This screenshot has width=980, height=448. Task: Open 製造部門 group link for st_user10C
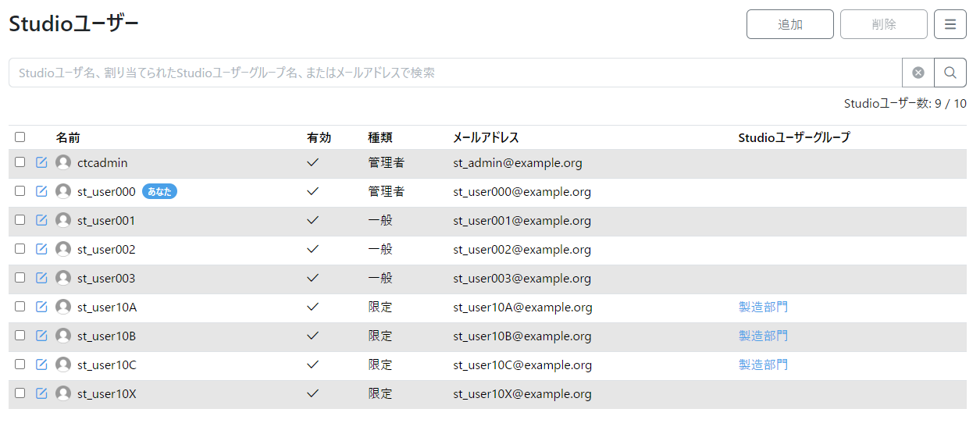pos(763,364)
